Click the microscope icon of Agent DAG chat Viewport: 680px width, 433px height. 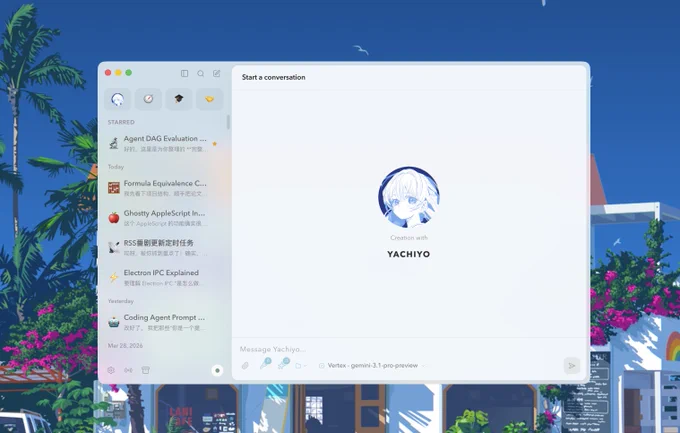point(114,143)
